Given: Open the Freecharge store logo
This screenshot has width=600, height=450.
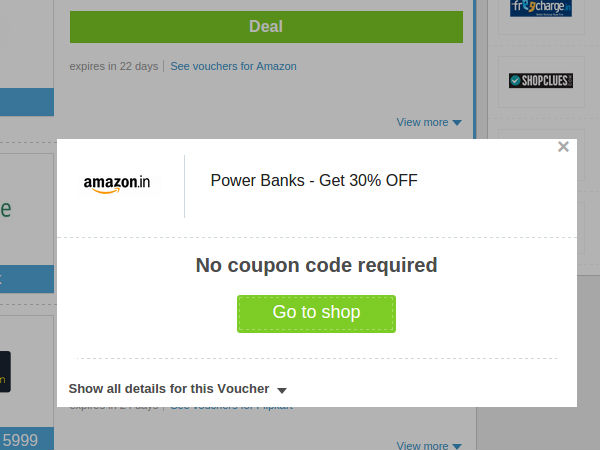Looking at the screenshot, I should (x=541, y=8).
